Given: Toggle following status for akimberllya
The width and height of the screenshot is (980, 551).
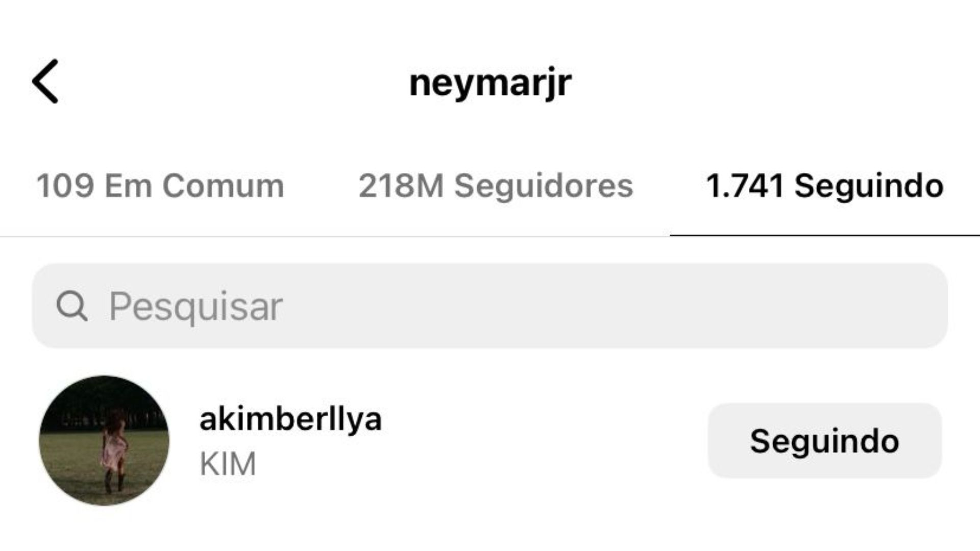Looking at the screenshot, I should click(824, 441).
